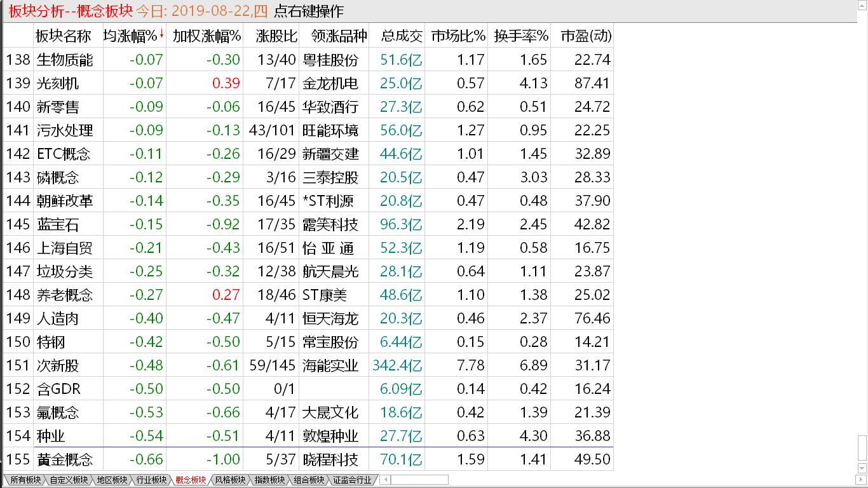The width and height of the screenshot is (868, 488).
Task: Click the red 0.39 weighted change value
Action: click(226, 83)
